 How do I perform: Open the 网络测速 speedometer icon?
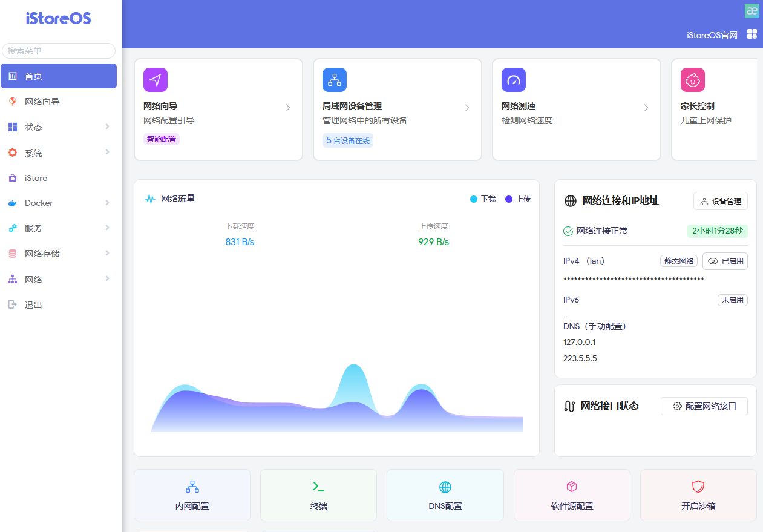click(x=514, y=80)
